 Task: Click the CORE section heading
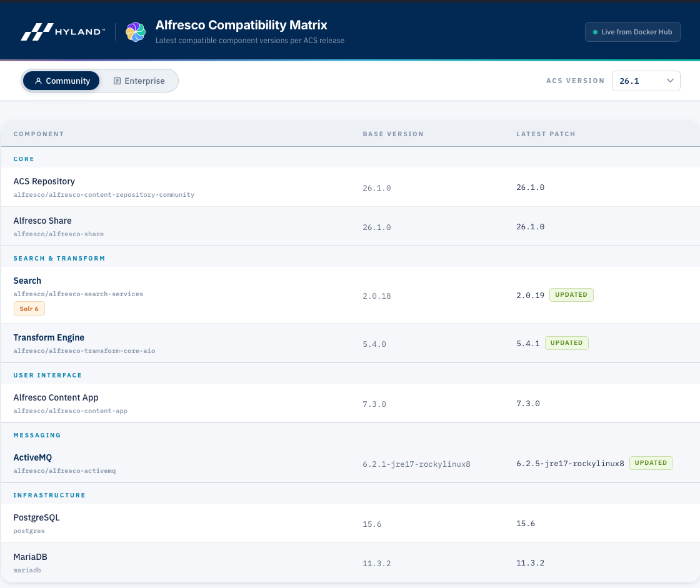pyautogui.click(x=24, y=159)
